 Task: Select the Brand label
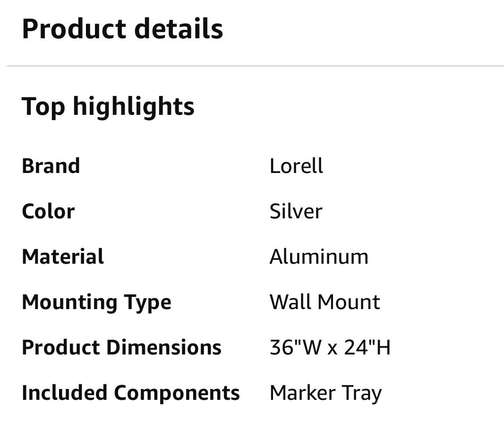[51, 166]
